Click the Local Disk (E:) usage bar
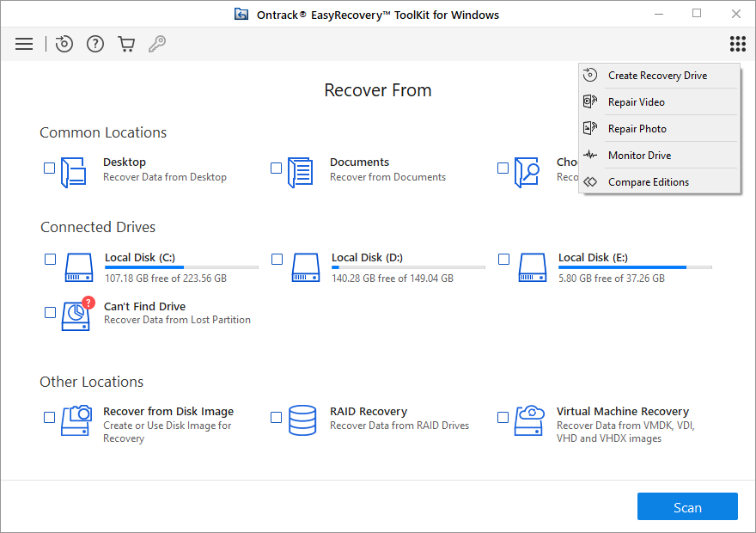 tap(635, 266)
